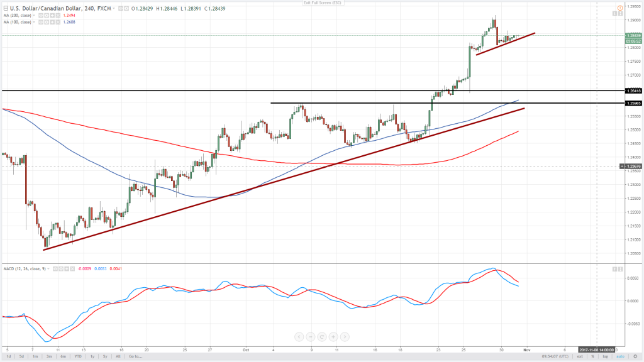Click the MA (100) value 1.2608
This screenshot has height=362, width=644.
pyautogui.click(x=69, y=22)
